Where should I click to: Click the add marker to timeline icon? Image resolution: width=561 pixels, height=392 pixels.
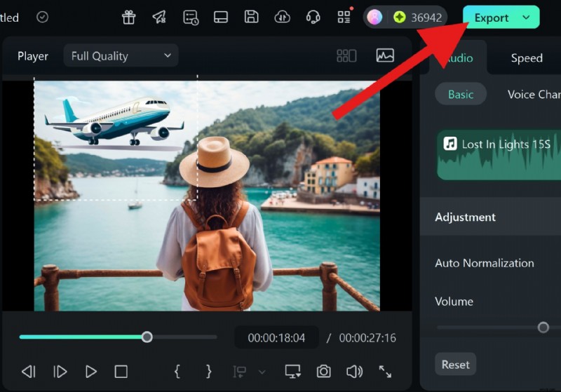coord(239,372)
